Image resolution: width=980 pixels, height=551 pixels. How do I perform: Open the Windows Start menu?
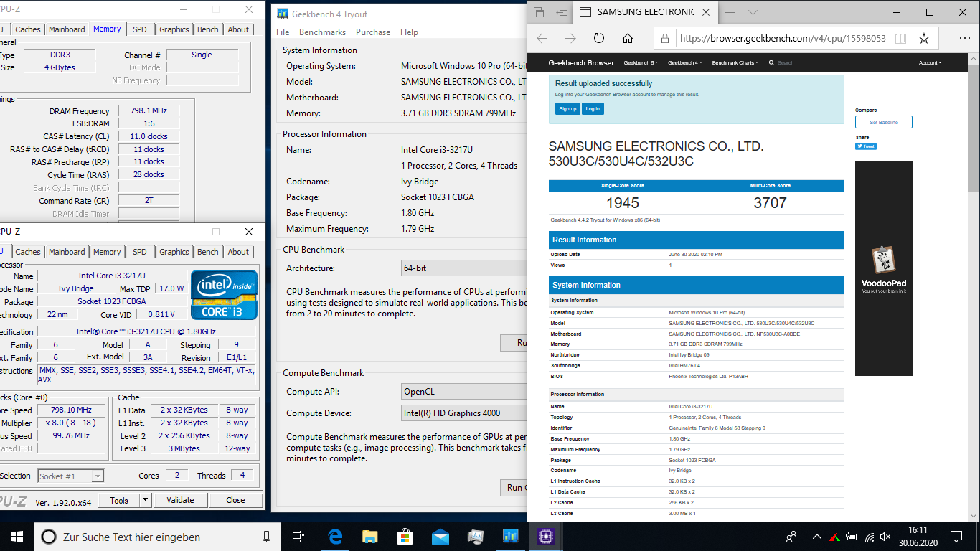click(x=17, y=536)
